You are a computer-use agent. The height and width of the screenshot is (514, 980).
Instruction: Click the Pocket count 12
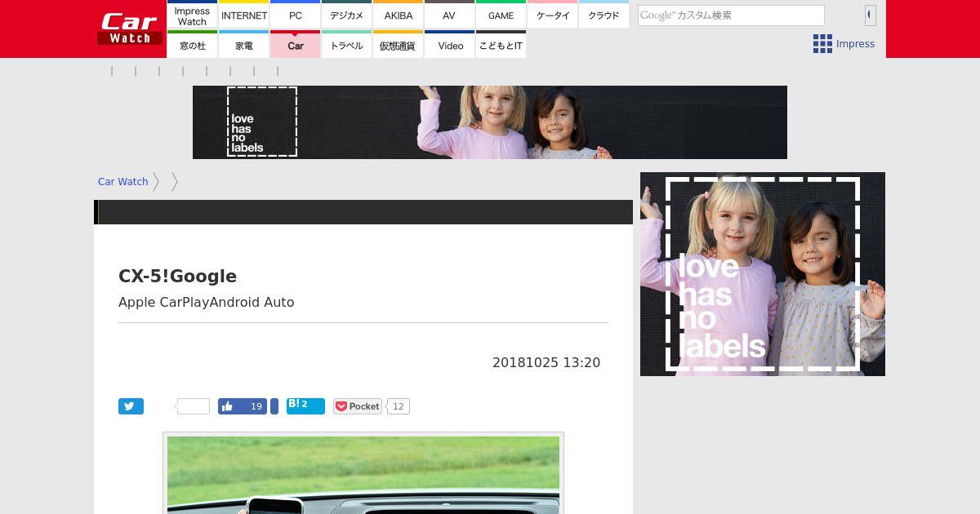(398, 406)
